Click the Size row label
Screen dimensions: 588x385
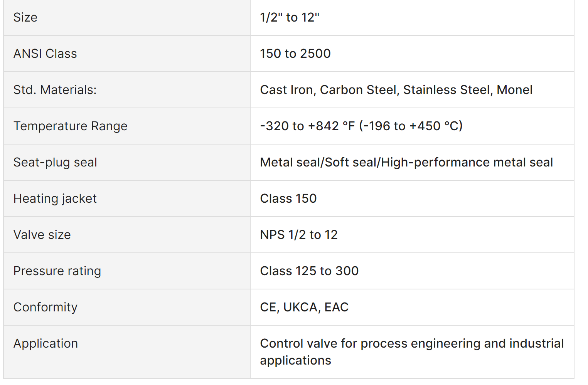click(x=25, y=17)
